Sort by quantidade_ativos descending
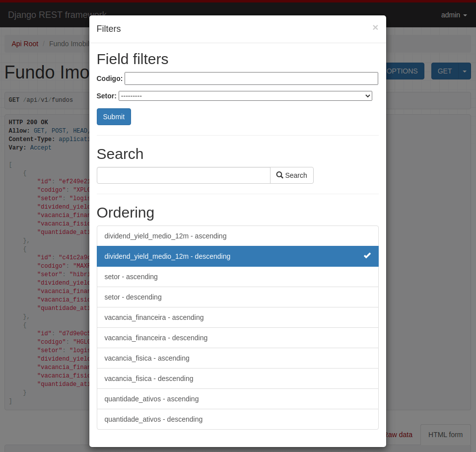 pyautogui.click(x=237, y=419)
